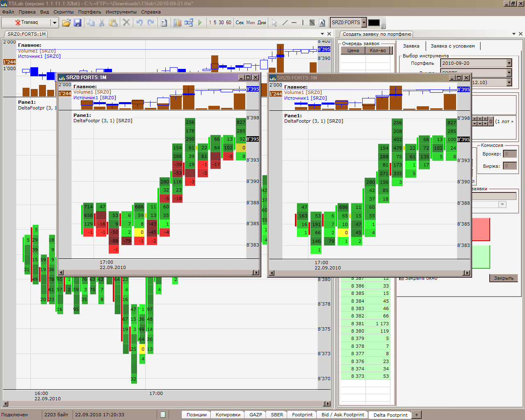Switch timeframe unit to Сек
The image size is (525, 420).
point(240,23)
